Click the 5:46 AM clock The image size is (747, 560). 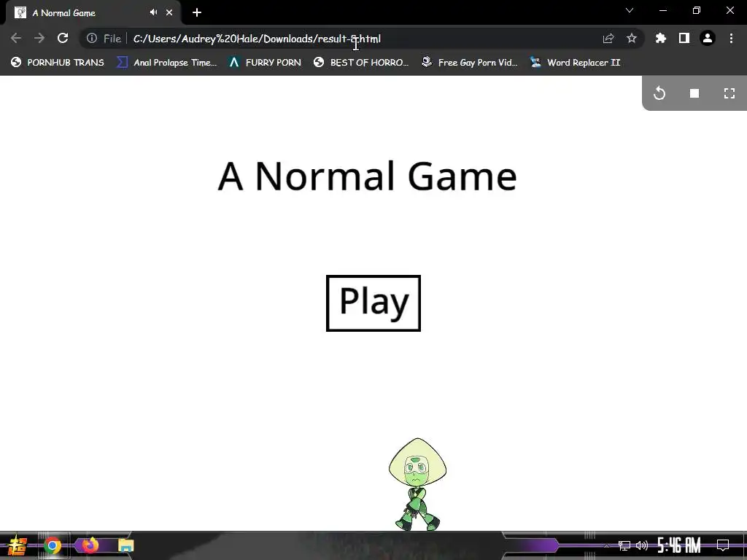click(x=679, y=545)
